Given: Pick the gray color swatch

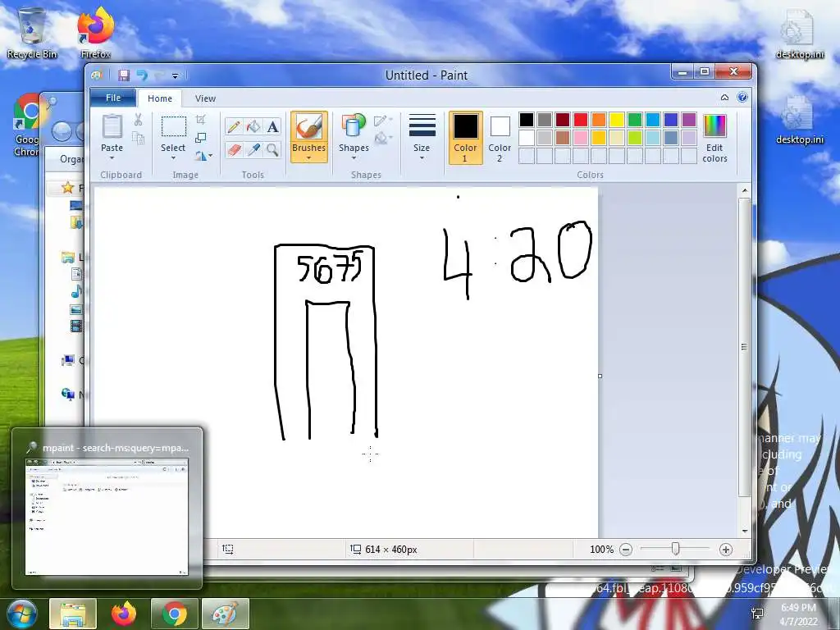Looking at the screenshot, I should point(545,120).
